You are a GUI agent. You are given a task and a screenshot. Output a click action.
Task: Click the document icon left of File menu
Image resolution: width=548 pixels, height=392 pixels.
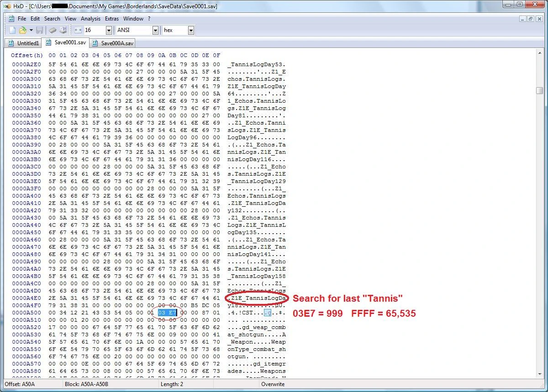(x=12, y=19)
